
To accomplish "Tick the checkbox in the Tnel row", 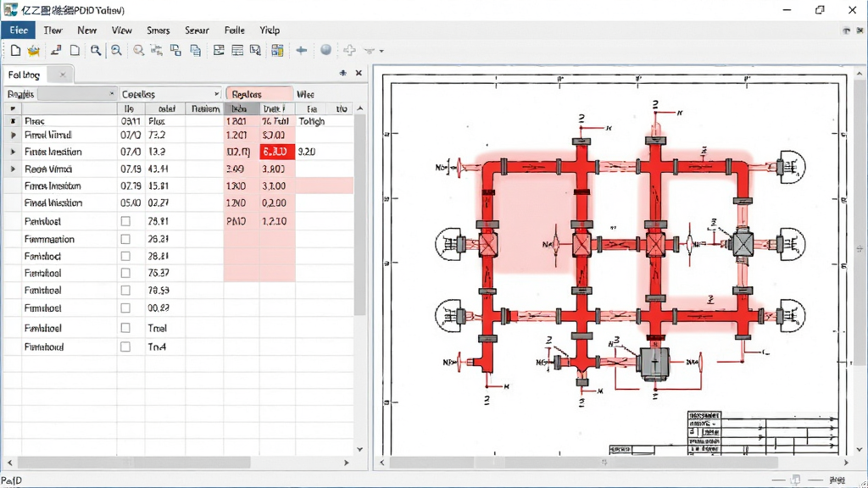I will 125,328.
